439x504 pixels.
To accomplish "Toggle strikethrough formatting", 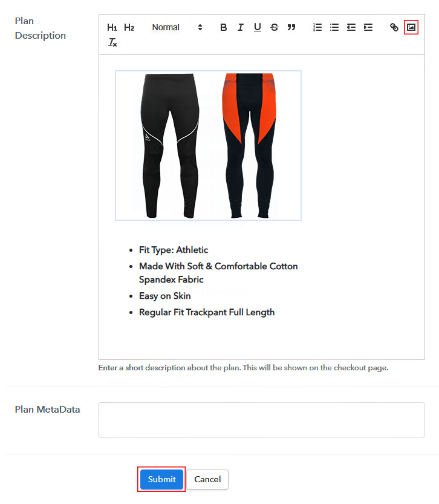I will 275,28.
